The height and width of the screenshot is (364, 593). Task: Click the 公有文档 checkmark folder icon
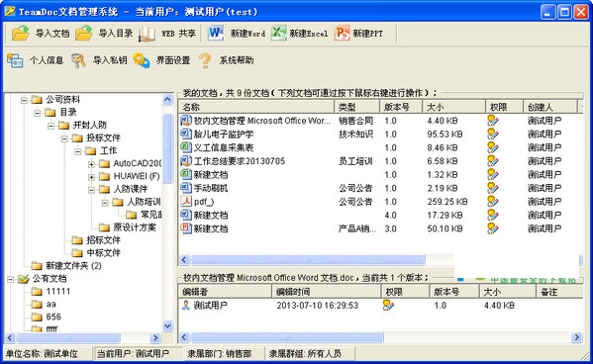tap(23, 279)
